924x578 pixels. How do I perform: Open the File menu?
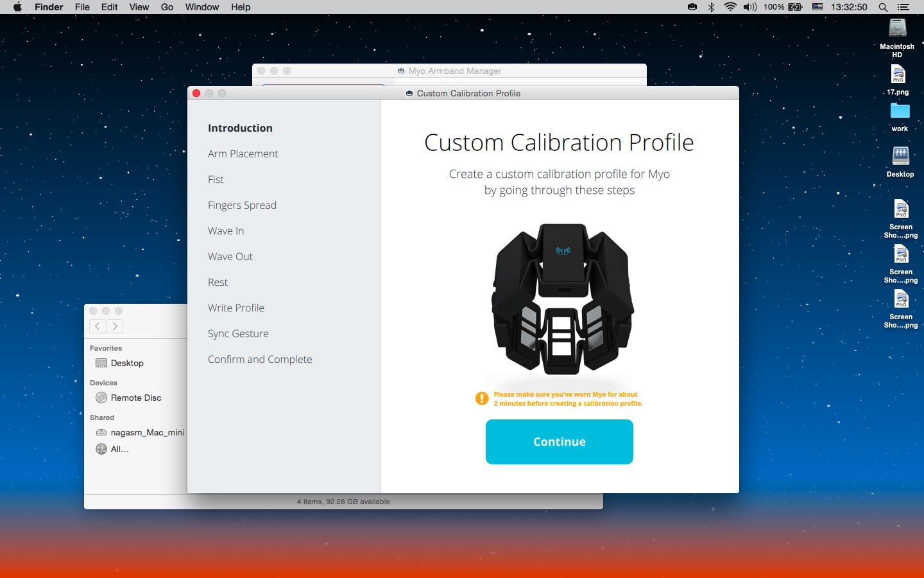(x=82, y=7)
